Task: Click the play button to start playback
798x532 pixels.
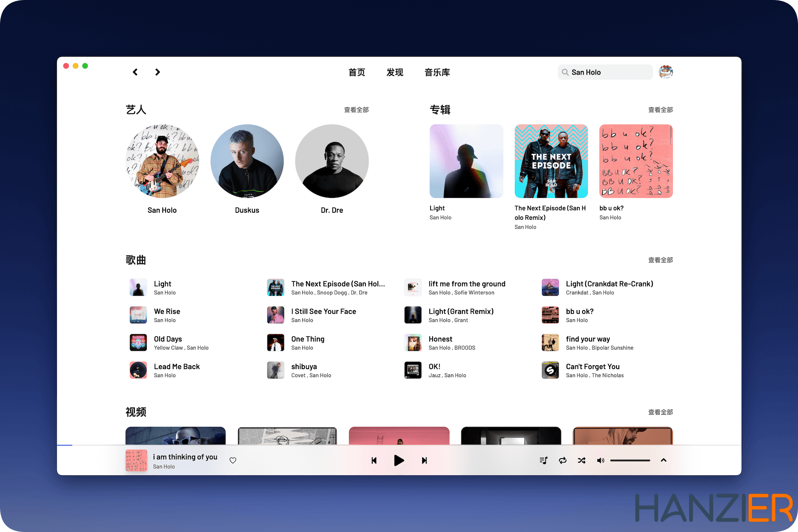Action: click(x=399, y=460)
